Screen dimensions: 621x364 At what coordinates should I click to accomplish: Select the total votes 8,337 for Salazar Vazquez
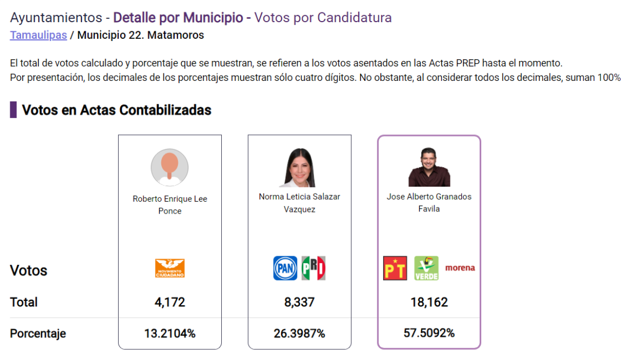pos(299,302)
